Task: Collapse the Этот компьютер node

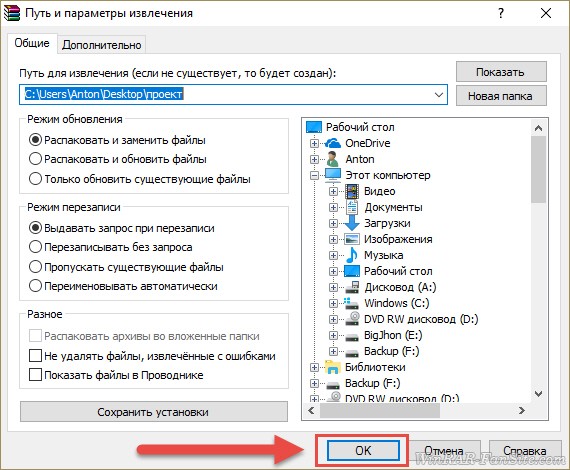Action: click(x=314, y=175)
